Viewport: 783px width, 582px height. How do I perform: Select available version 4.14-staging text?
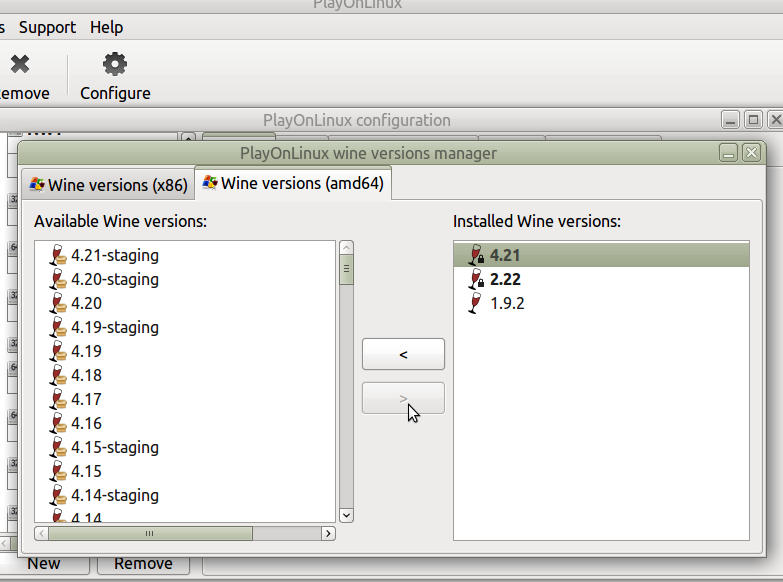(115, 495)
